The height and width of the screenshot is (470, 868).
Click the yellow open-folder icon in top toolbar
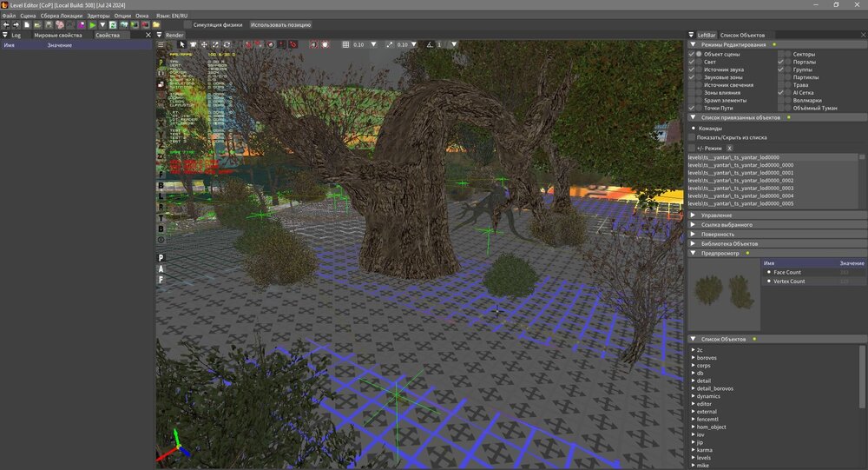click(156, 25)
